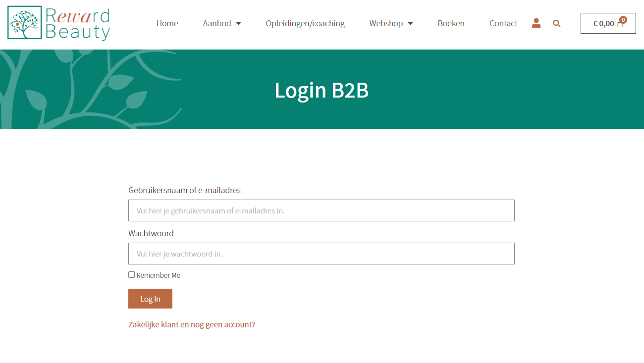
Task: Click the Reward Beauty tree logo
Action: pyautogui.click(x=25, y=23)
